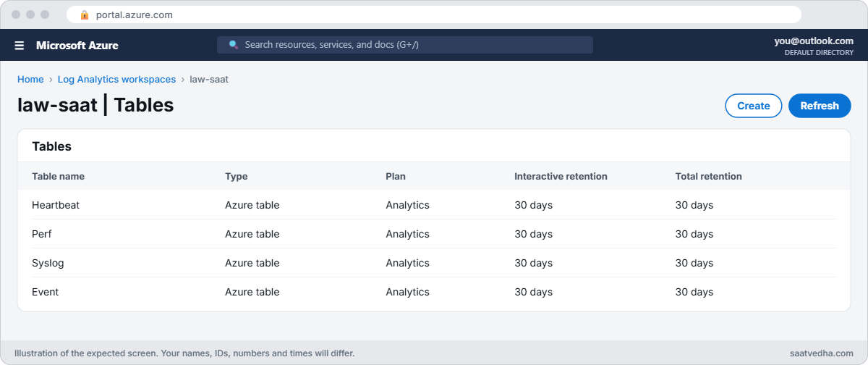Click the portal.azure.com address bar
Viewport: 868px width, 365px height.
[434, 14]
